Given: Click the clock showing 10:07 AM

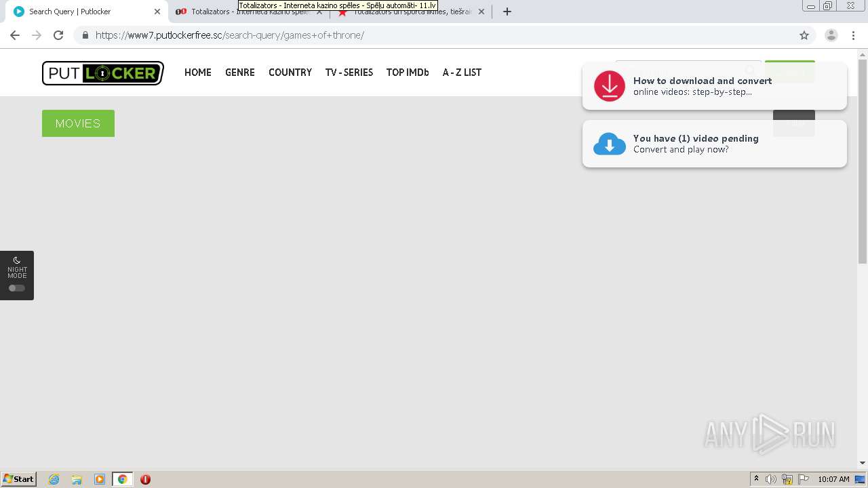Looking at the screenshot, I should tap(833, 479).
